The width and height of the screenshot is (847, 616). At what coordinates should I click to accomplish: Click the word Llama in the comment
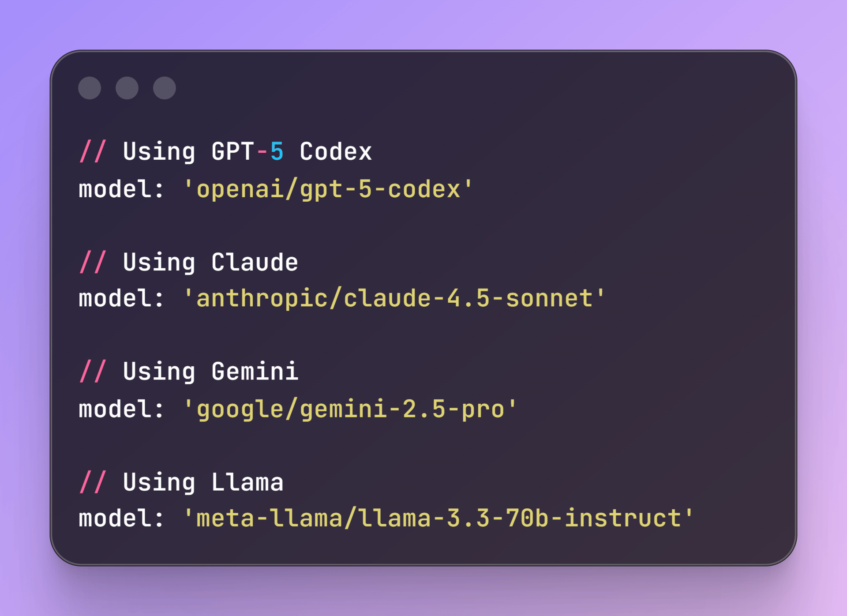click(247, 482)
